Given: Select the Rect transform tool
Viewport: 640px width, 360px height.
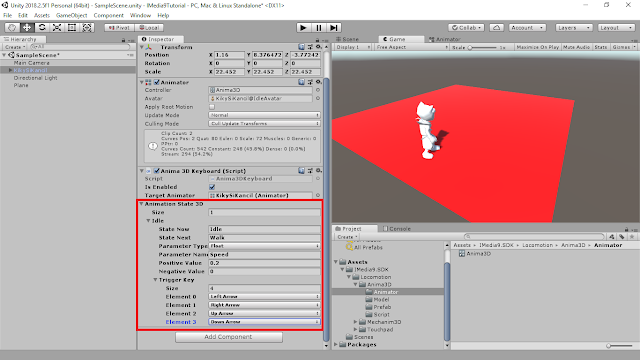Looking at the screenshot, I should tap(72, 27).
